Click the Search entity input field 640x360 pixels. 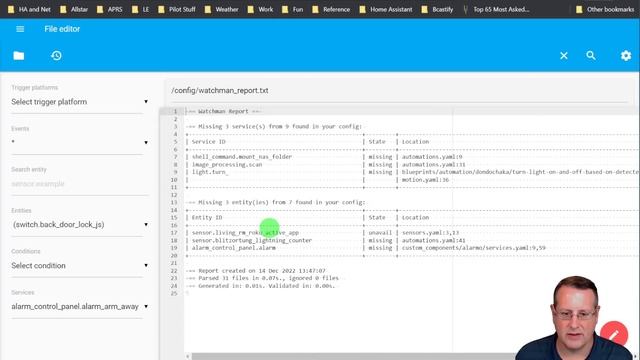80,184
